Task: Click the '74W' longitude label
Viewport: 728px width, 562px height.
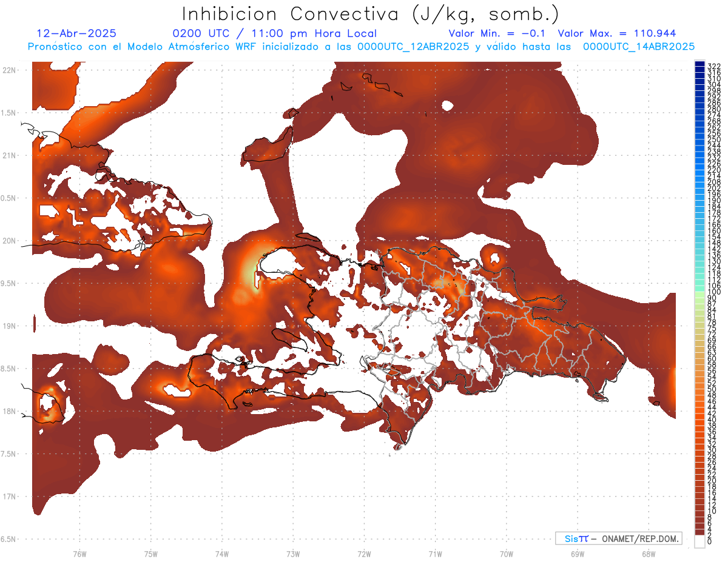Action: click(x=222, y=554)
